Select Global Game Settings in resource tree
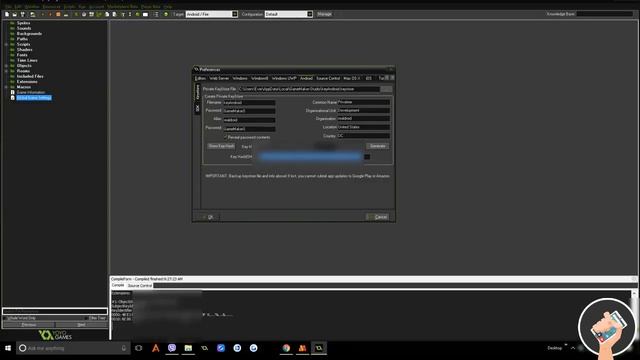The height and width of the screenshot is (360, 640). (34, 98)
